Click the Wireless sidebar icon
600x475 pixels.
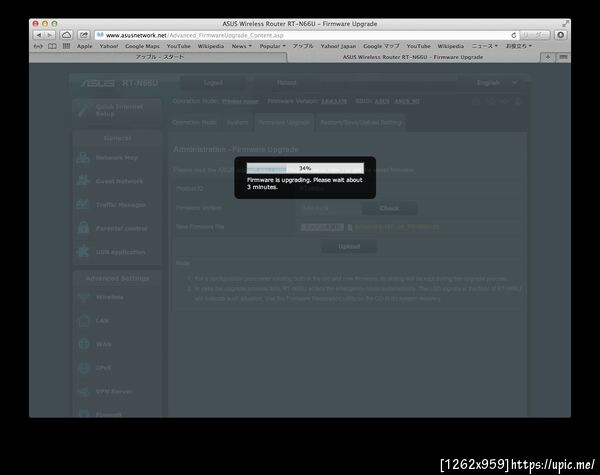click(x=84, y=297)
